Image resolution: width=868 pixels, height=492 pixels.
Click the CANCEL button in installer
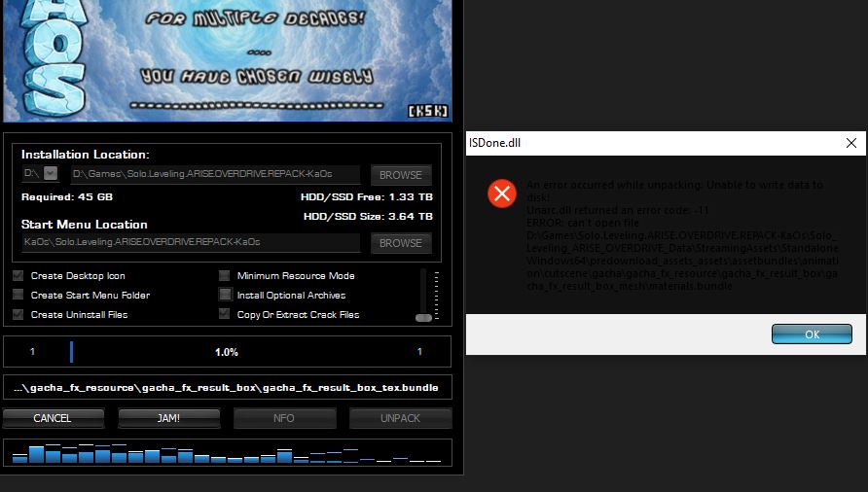pyautogui.click(x=54, y=418)
